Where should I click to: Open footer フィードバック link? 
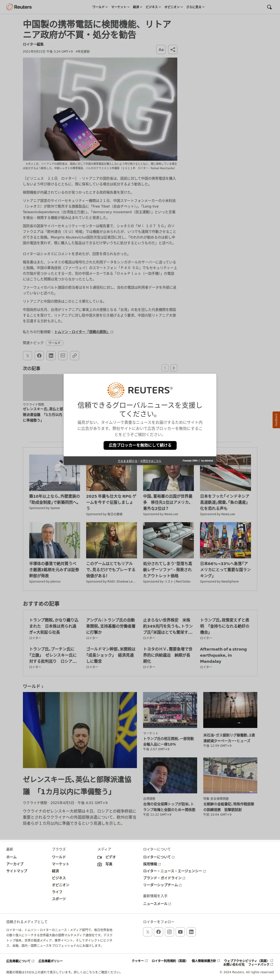pos(261,964)
